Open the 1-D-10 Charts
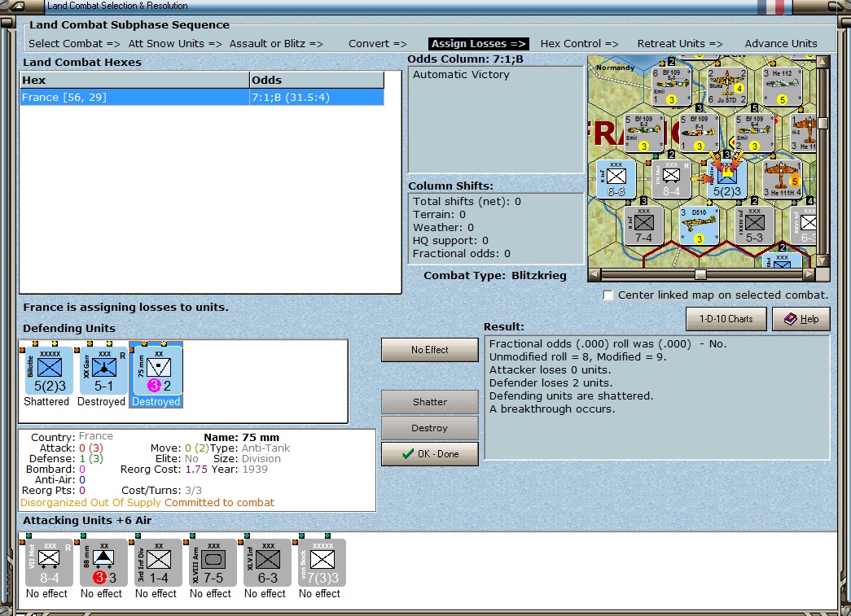851x616 pixels. (x=726, y=319)
